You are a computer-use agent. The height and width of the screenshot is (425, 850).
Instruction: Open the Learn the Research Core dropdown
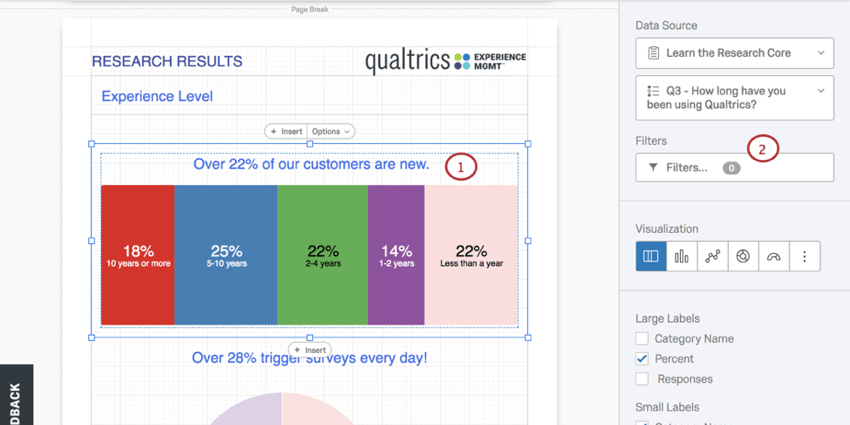point(734,53)
